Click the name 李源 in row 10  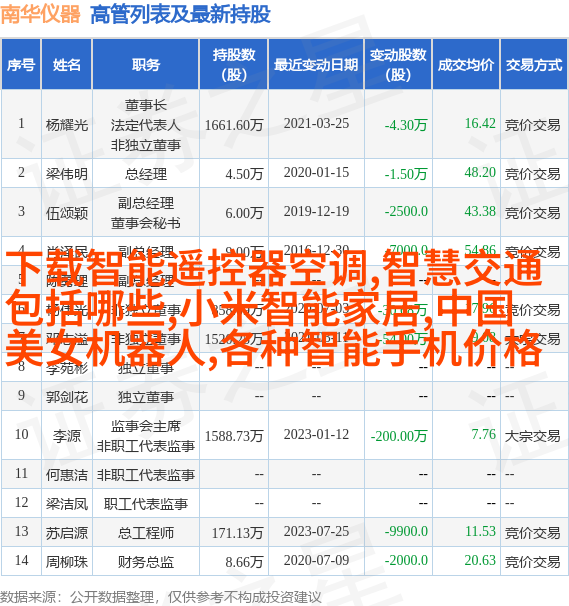[66, 436]
